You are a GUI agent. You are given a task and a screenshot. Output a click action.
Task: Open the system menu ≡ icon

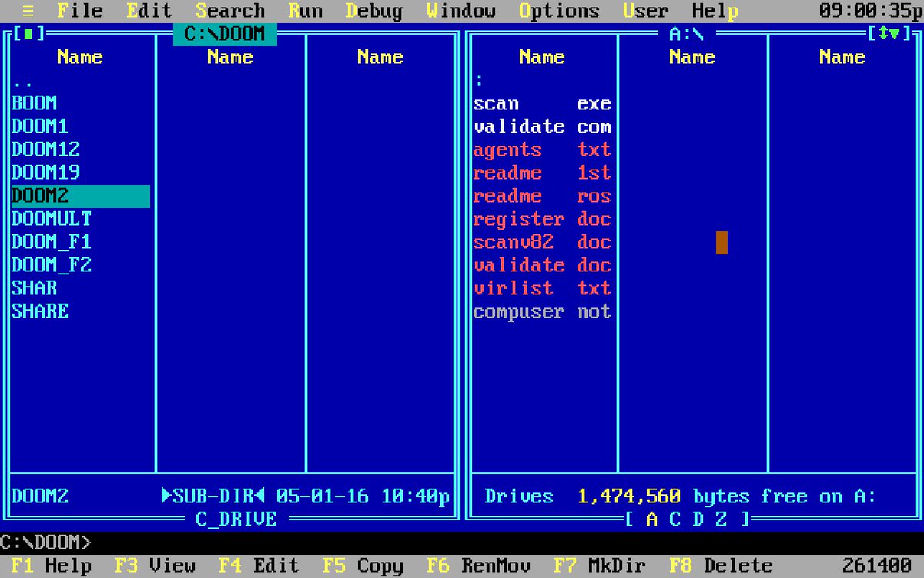pyautogui.click(x=28, y=11)
